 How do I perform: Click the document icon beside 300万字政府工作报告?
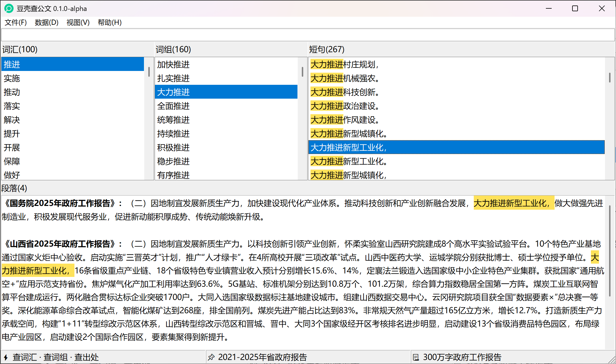(416, 357)
